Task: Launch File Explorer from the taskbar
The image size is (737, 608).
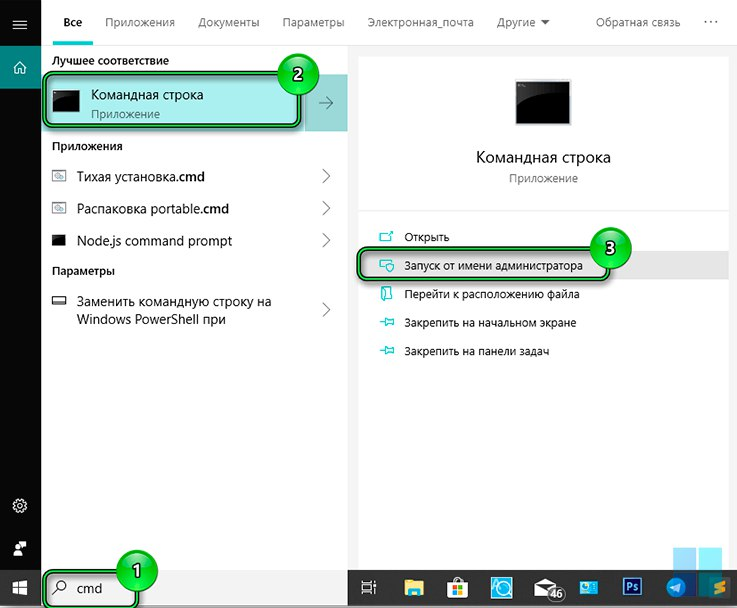Action: tap(413, 587)
